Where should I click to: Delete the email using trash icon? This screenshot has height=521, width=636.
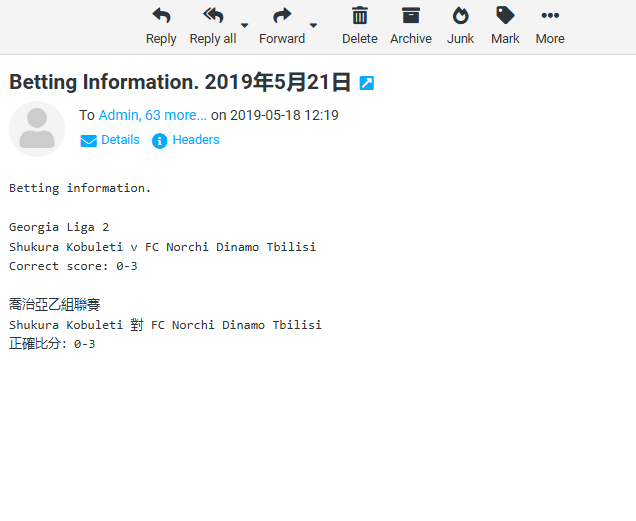pyautogui.click(x=359, y=26)
